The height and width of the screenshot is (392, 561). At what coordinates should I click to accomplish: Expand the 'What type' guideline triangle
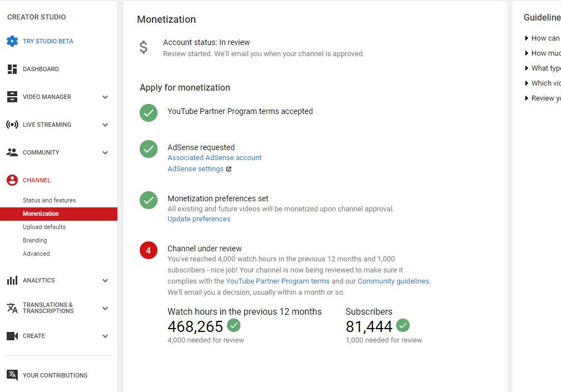(x=526, y=68)
